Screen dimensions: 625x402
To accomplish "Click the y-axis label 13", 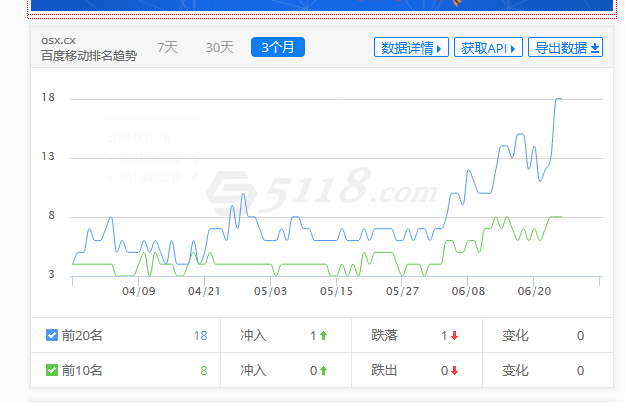I will pos(48,156).
